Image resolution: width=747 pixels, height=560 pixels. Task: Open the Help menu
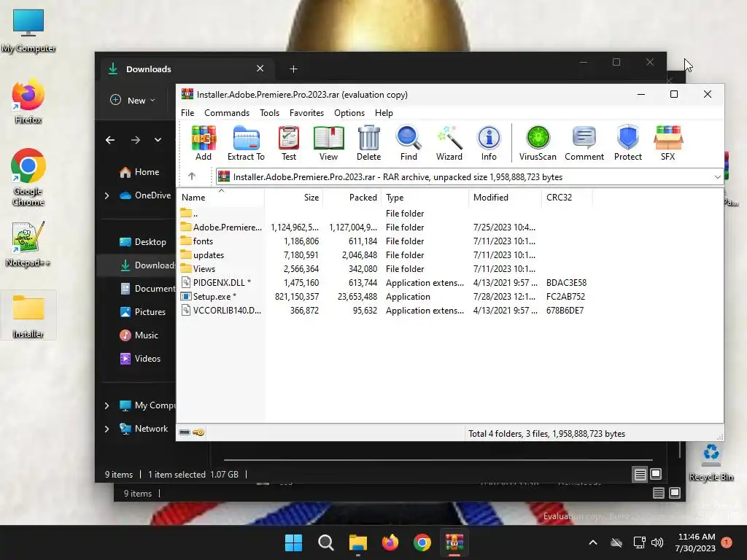[384, 113]
